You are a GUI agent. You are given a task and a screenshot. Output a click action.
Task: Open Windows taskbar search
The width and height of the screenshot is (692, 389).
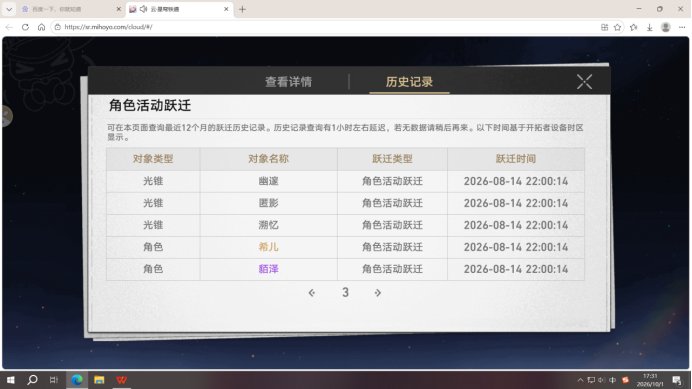click(32, 380)
